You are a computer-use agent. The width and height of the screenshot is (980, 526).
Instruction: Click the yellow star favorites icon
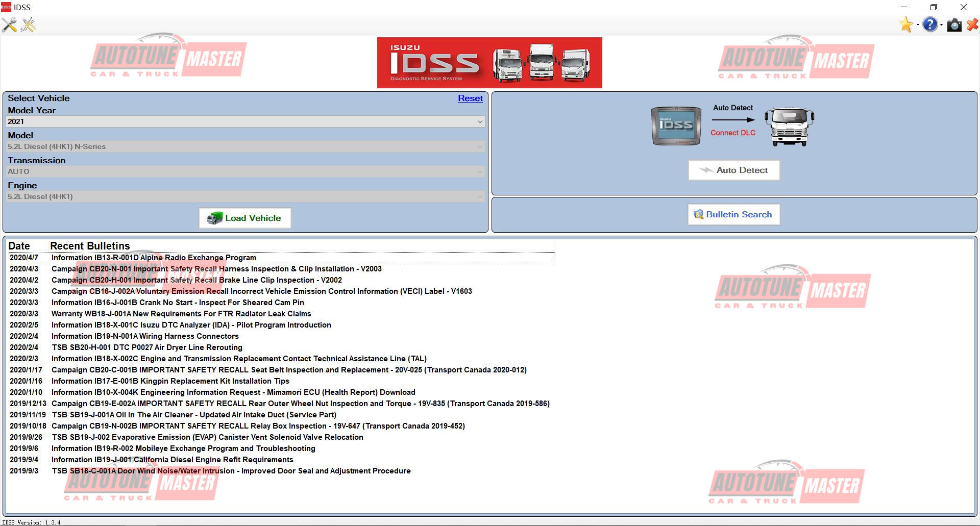tap(905, 24)
